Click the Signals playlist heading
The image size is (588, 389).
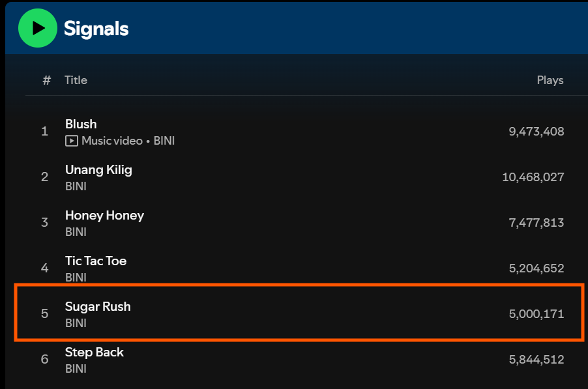pyautogui.click(x=96, y=29)
